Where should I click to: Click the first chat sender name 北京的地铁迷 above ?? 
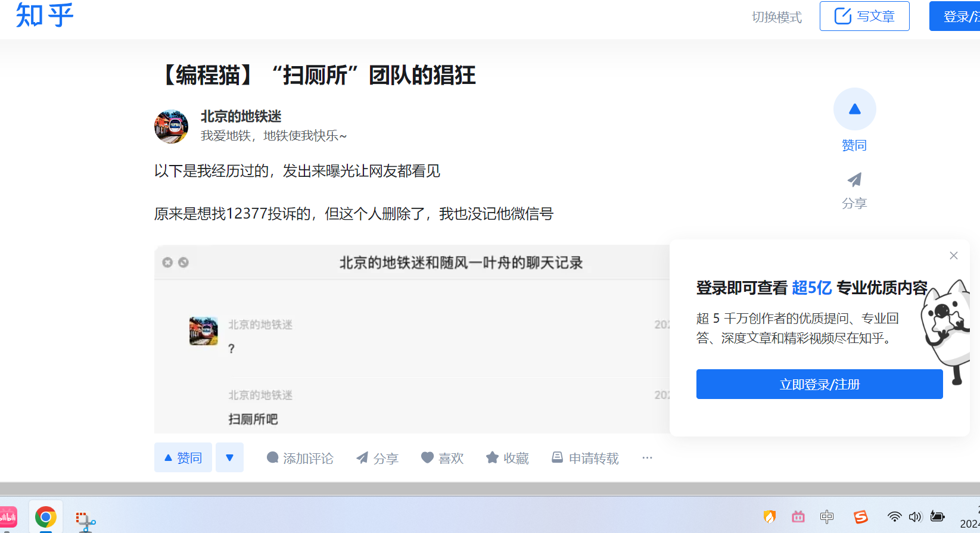[260, 325]
